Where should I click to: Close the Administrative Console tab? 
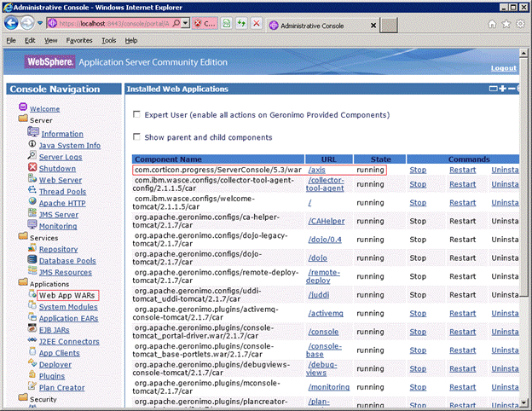pyautogui.click(x=373, y=26)
